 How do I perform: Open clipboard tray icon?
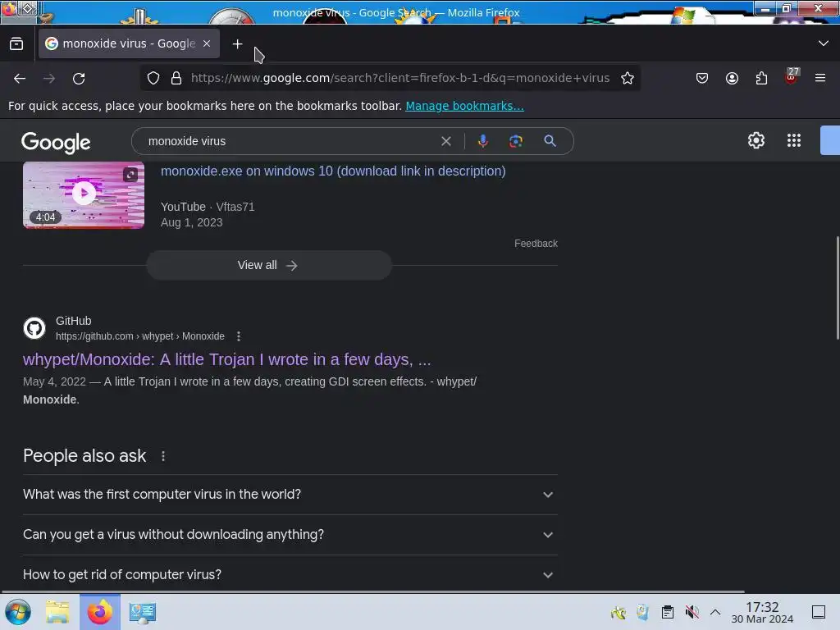[668, 612]
